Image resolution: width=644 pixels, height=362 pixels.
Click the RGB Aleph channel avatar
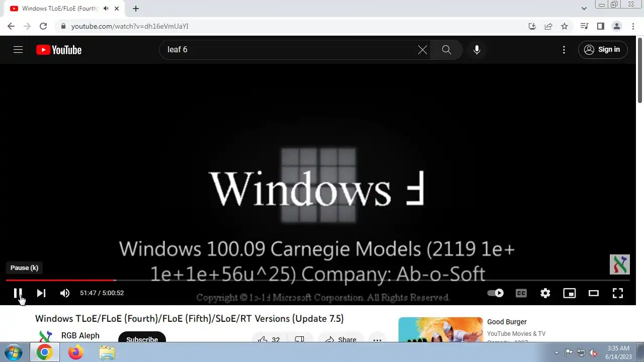click(x=45, y=336)
